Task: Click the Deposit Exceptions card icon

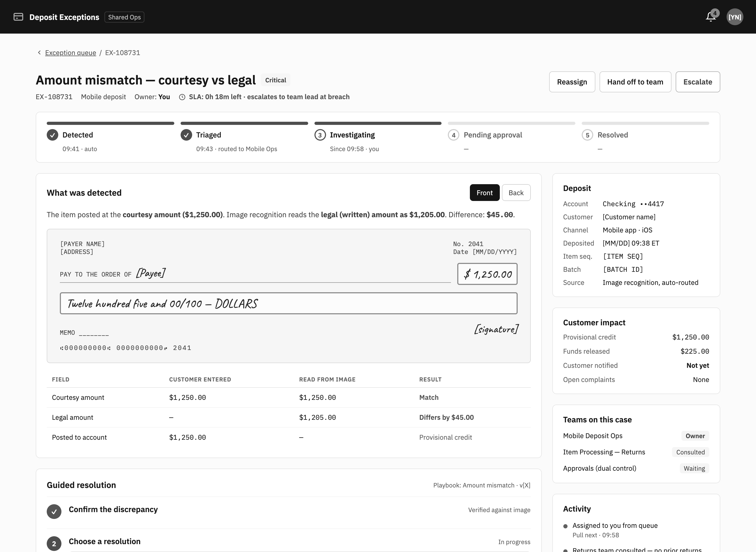Action: click(18, 17)
